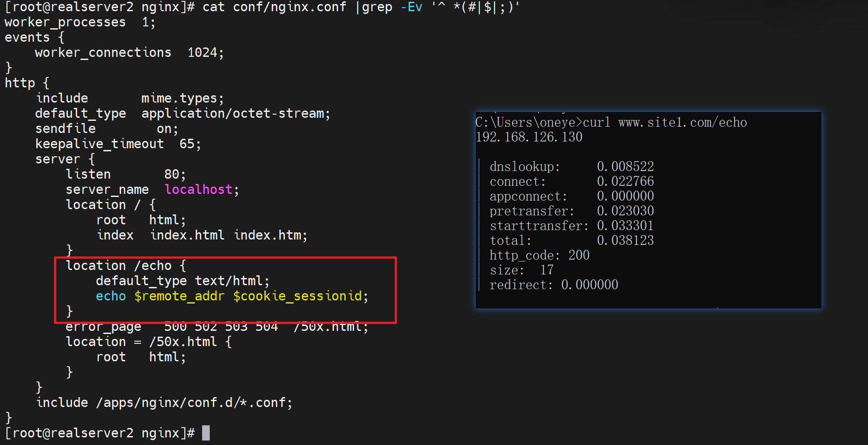
Task: Click the text/html default_type value
Action: point(231,281)
